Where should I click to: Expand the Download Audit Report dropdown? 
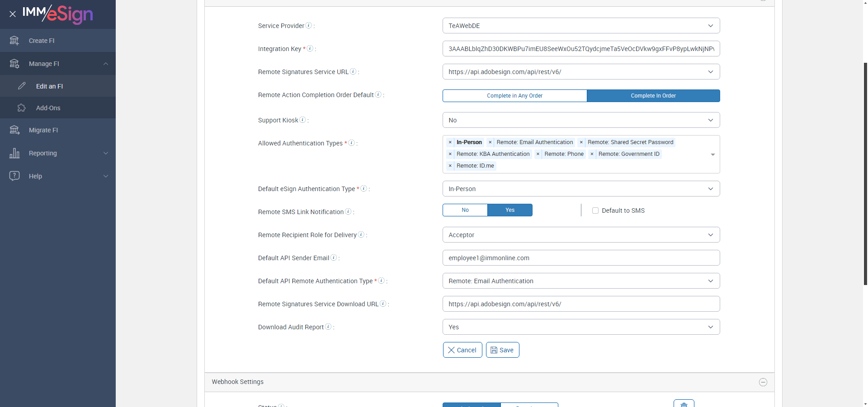581,327
